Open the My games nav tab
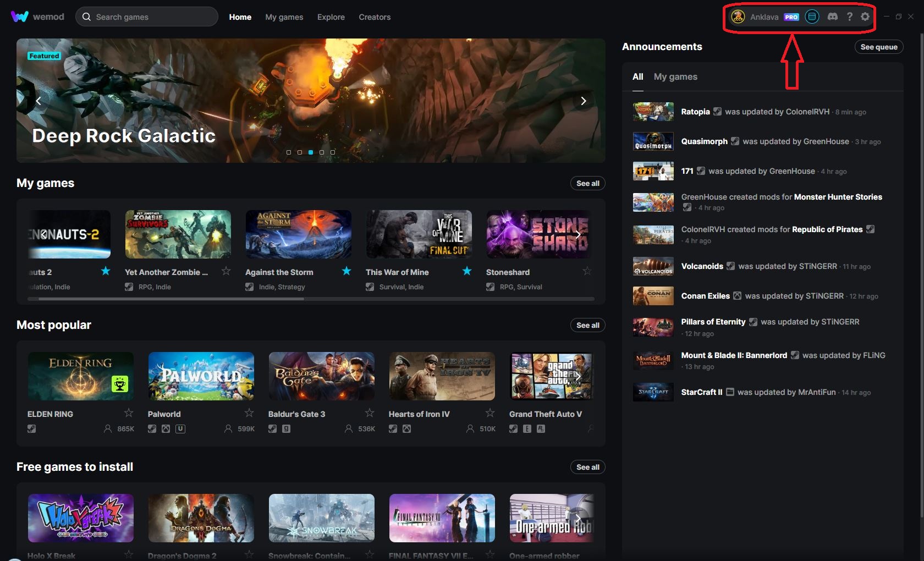The width and height of the screenshot is (924, 561). [x=284, y=17]
